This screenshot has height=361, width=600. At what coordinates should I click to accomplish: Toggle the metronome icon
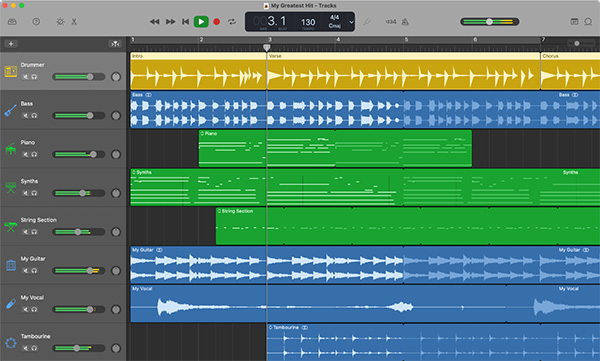pos(405,22)
